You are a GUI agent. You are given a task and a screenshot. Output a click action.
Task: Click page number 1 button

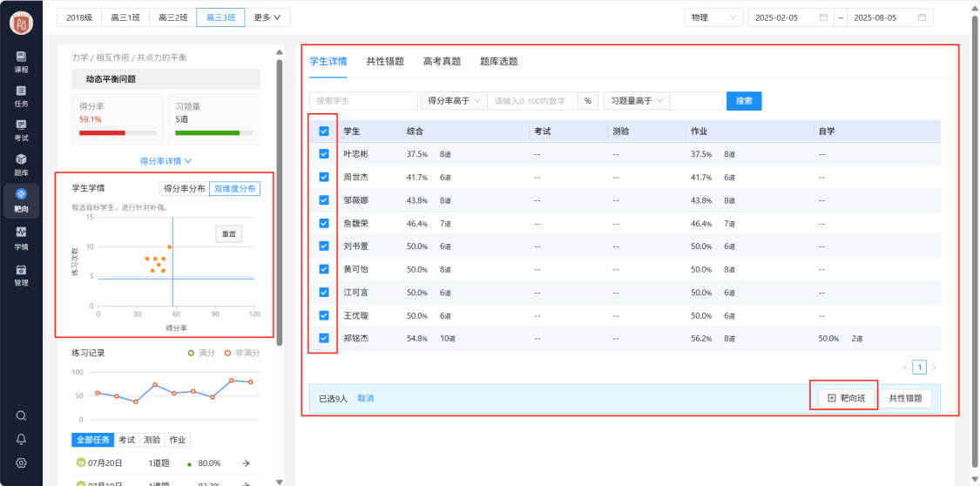click(x=919, y=368)
